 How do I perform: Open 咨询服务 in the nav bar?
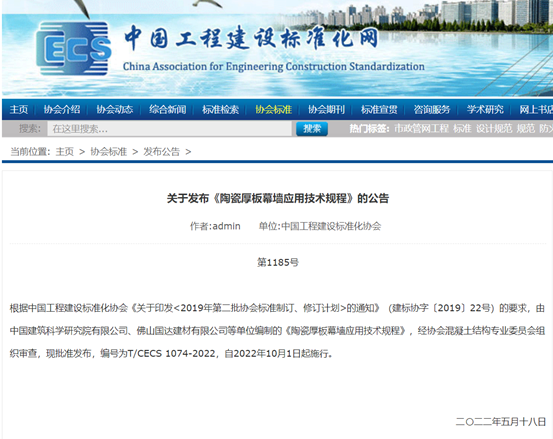(432, 110)
